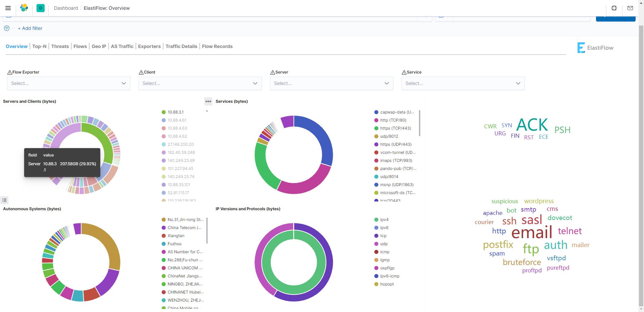Click telnet in tag cloud
This screenshot has height=312, width=644.
coord(570,231)
